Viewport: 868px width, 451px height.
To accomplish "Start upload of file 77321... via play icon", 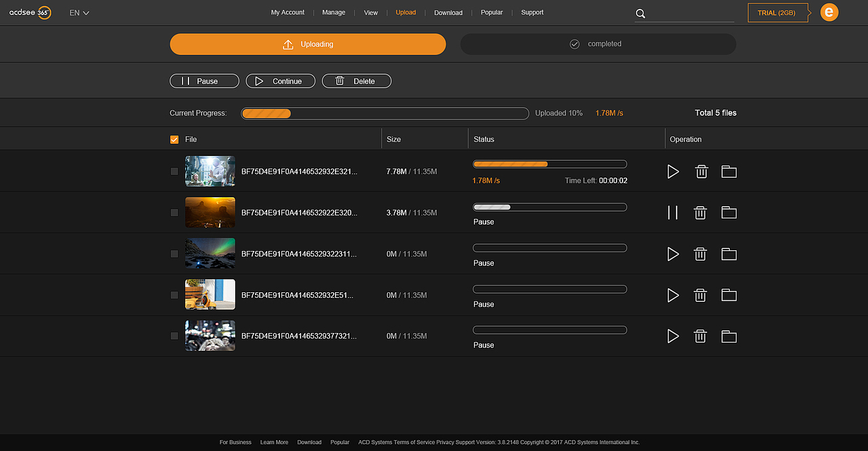I will pos(673,336).
